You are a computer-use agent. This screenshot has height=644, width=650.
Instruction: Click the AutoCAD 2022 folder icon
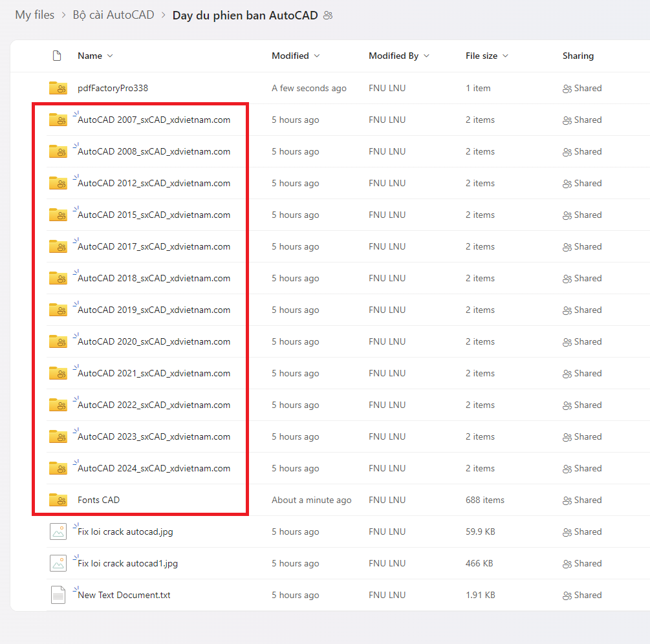(x=58, y=405)
